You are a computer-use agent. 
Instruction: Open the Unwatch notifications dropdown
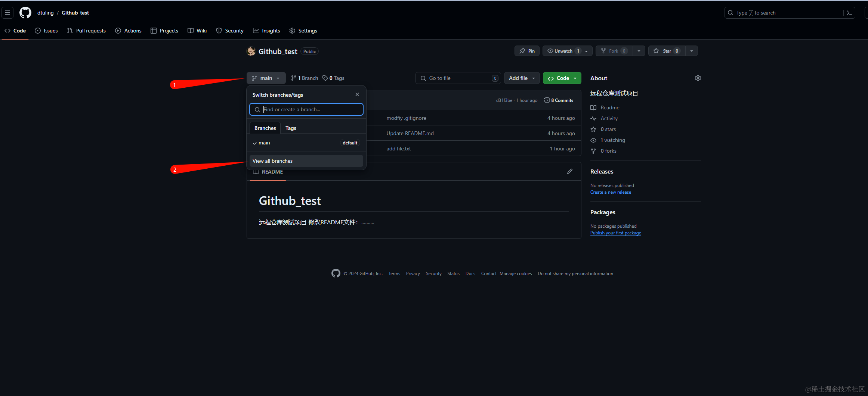click(567, 51)
